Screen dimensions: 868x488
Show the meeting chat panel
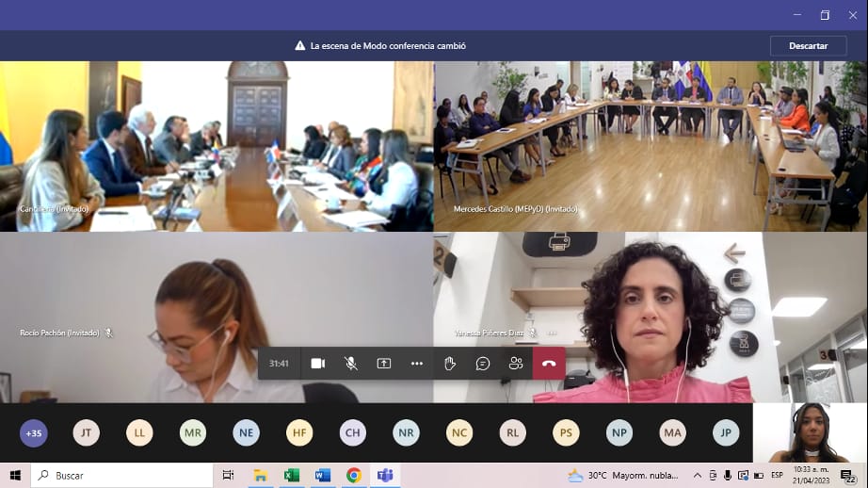point(483,364)
